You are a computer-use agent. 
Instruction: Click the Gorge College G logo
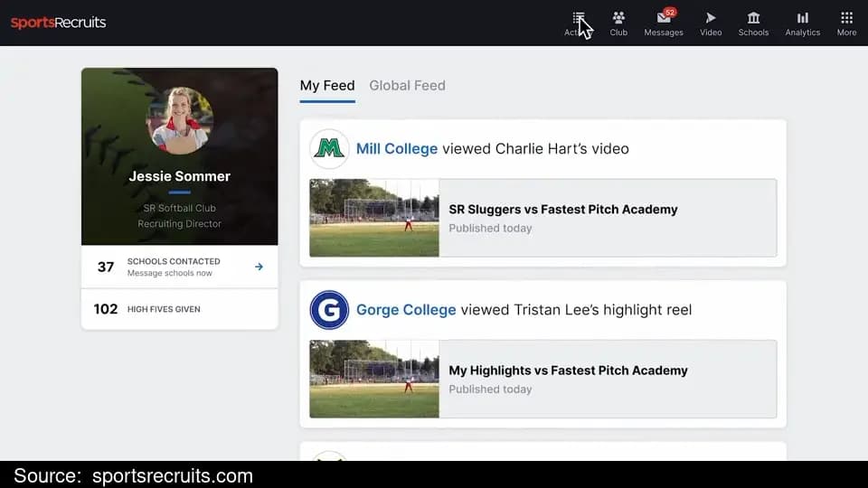tap(329, 310)
